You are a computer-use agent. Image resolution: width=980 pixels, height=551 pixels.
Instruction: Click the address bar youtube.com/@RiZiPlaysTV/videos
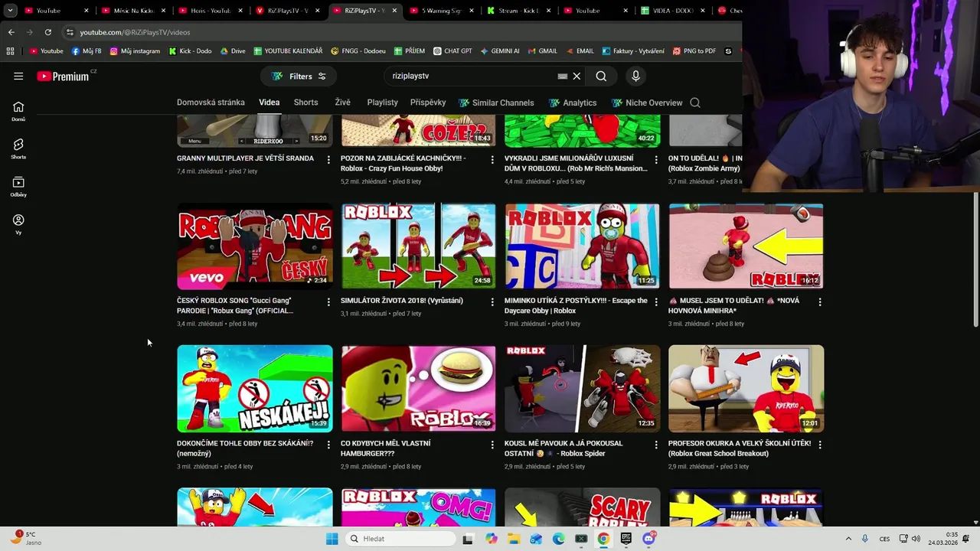(135, 32)
